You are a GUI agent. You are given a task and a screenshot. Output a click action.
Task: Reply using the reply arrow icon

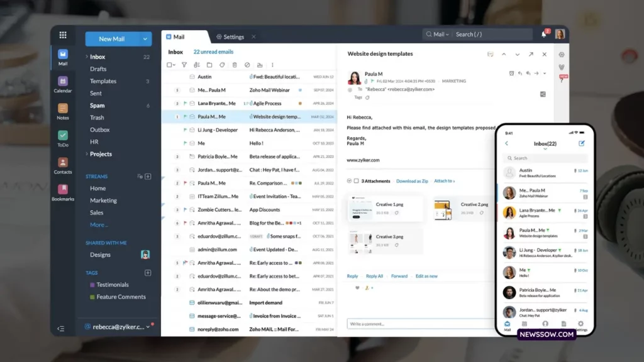(x=520, y=73)
